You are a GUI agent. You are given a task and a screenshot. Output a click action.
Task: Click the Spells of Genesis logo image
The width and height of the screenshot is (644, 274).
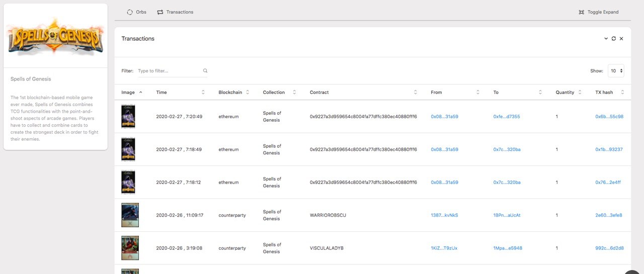[x=55, y=36]
